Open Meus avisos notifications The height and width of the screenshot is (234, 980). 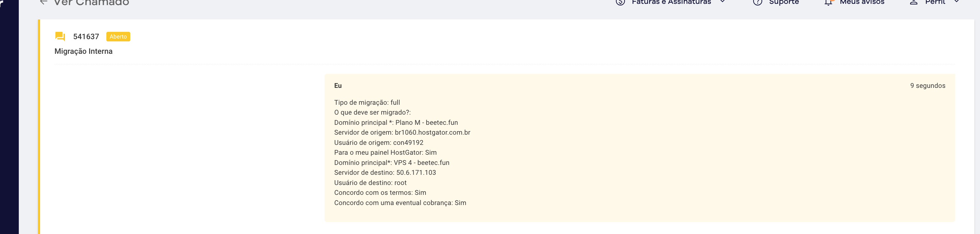[862, 2]
